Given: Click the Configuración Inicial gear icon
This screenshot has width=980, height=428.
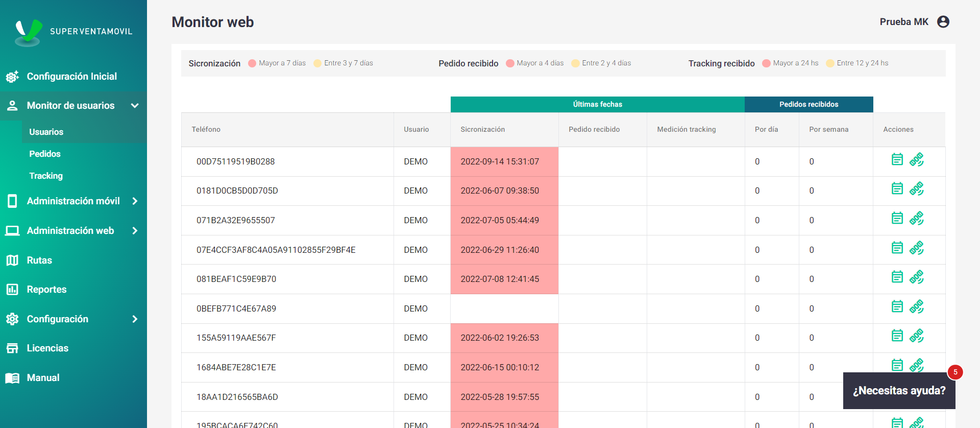Looking at the screenshot, I should 12,77.
